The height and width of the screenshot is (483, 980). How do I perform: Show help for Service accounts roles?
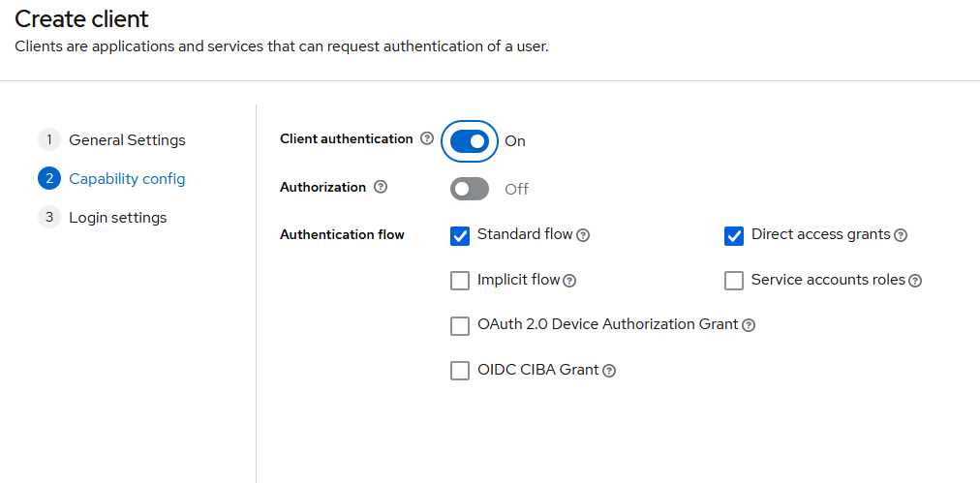click(915, 281)
